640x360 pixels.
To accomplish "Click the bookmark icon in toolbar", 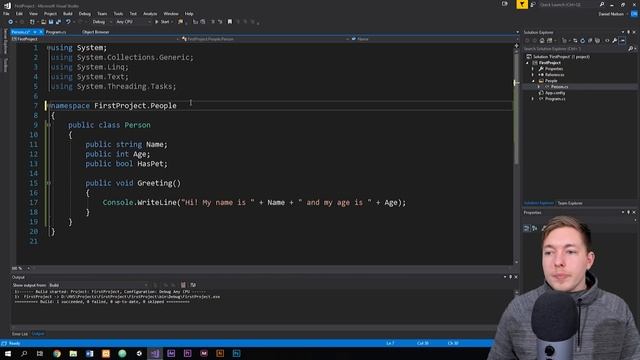I will coord(230,22).
